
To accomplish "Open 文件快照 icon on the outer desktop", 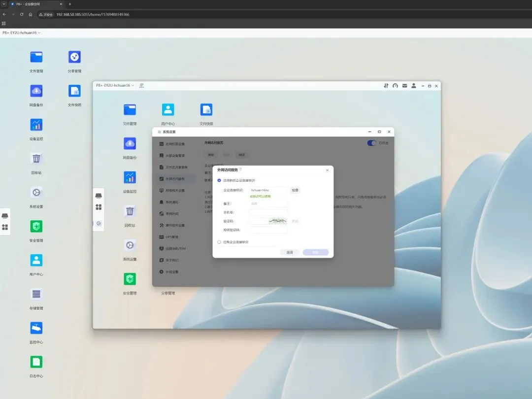I will [x=74, y=91].
